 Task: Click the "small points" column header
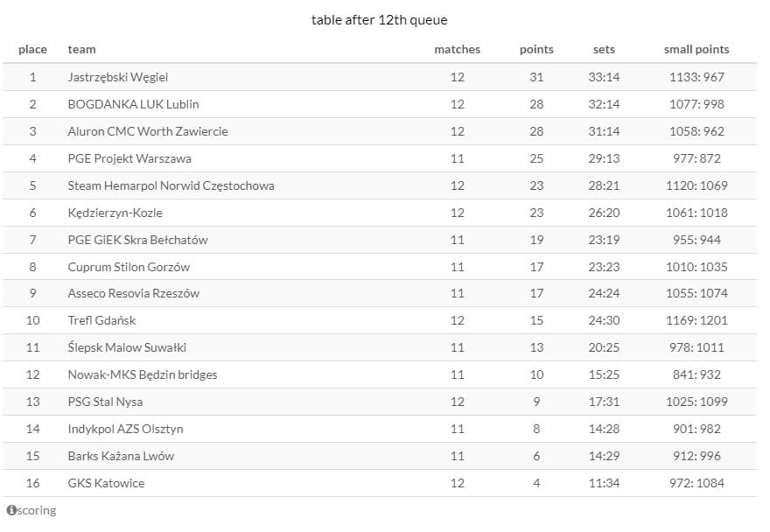[696, 50]
